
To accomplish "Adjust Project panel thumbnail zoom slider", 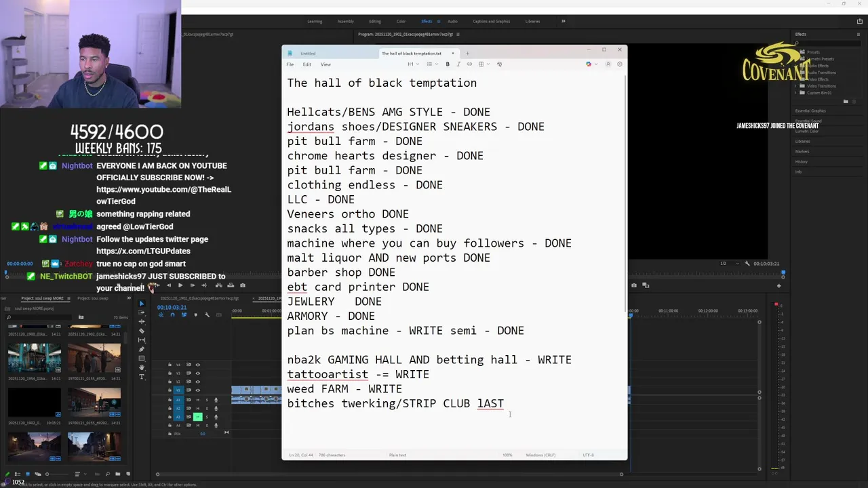I will [x=58, y=474].
